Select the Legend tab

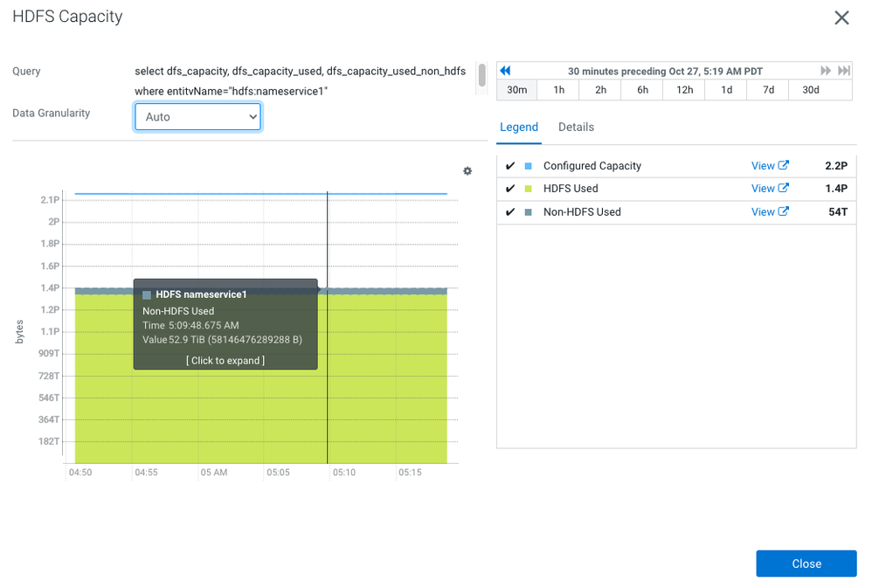[x=519, y=127]
